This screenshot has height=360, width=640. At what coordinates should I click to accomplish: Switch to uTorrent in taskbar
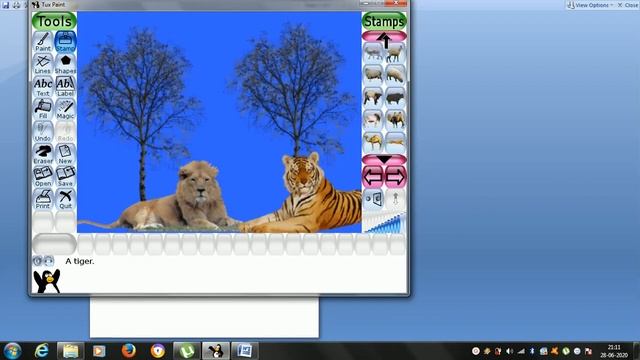click(x=187, y=351)
